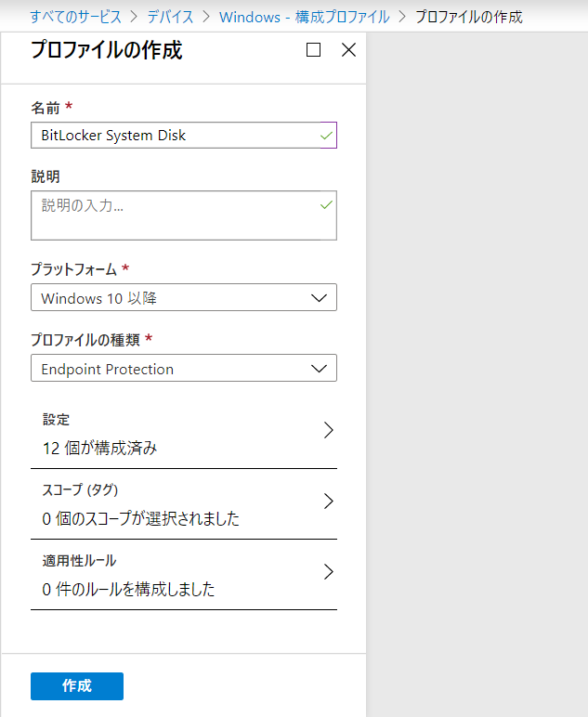Open the スコープ (タグ) section
This screenshot has height=717, width=588.
[x=184, y=504]
